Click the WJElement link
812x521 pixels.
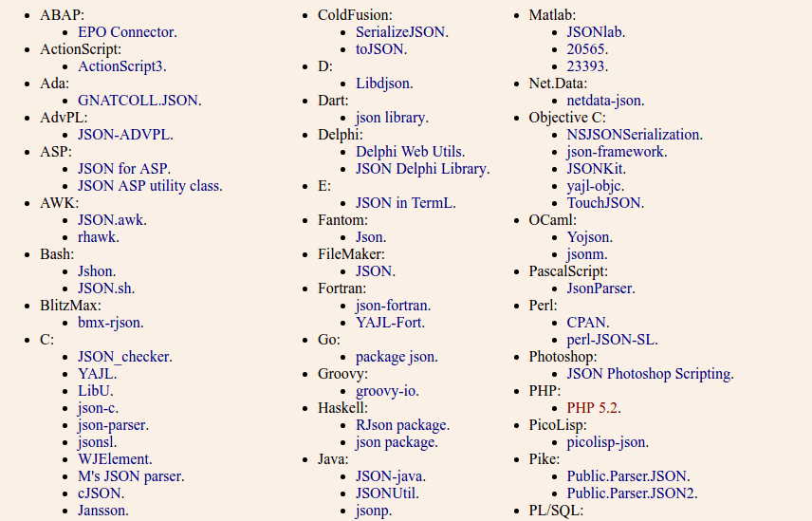click(x=114, y=459)
